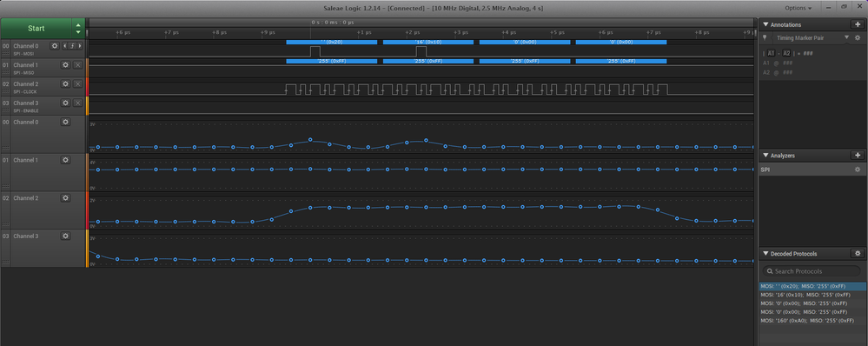Collapse the Annotations panel

[765, 24]
